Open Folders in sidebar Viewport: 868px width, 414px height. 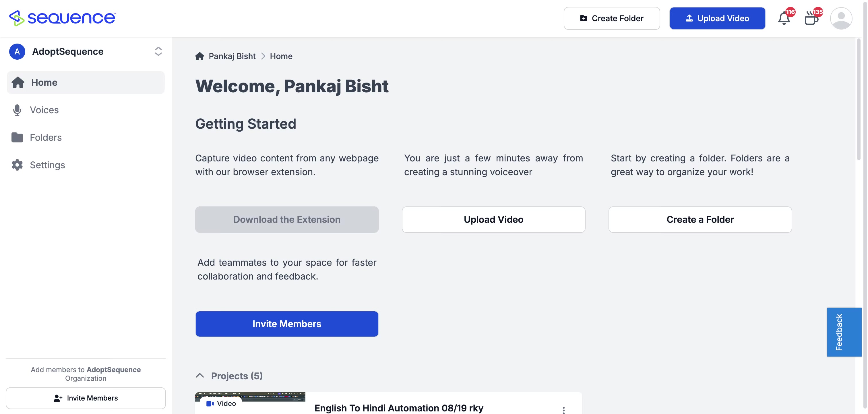45,137
